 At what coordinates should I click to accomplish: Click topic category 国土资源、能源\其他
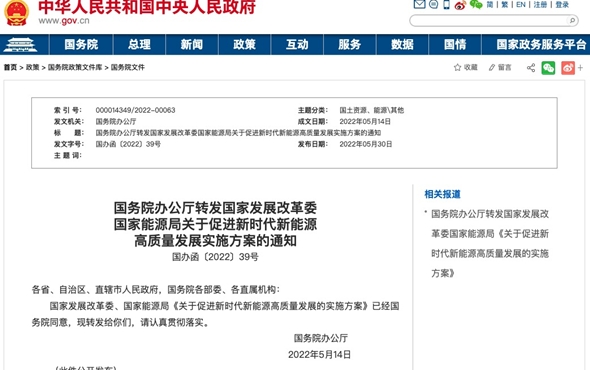(x=372, y=110)
